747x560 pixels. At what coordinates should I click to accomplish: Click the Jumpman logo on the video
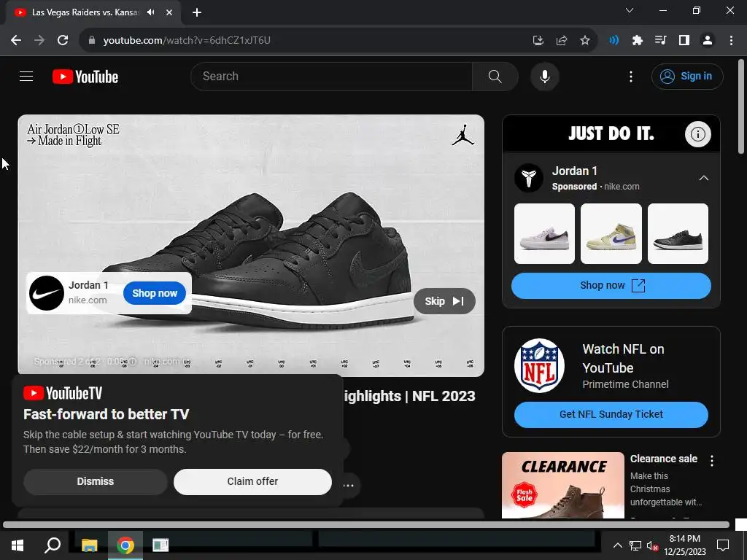(462, 135)
